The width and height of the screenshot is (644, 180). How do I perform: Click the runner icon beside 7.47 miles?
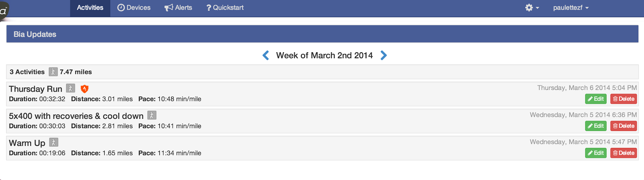coord(53,72)
